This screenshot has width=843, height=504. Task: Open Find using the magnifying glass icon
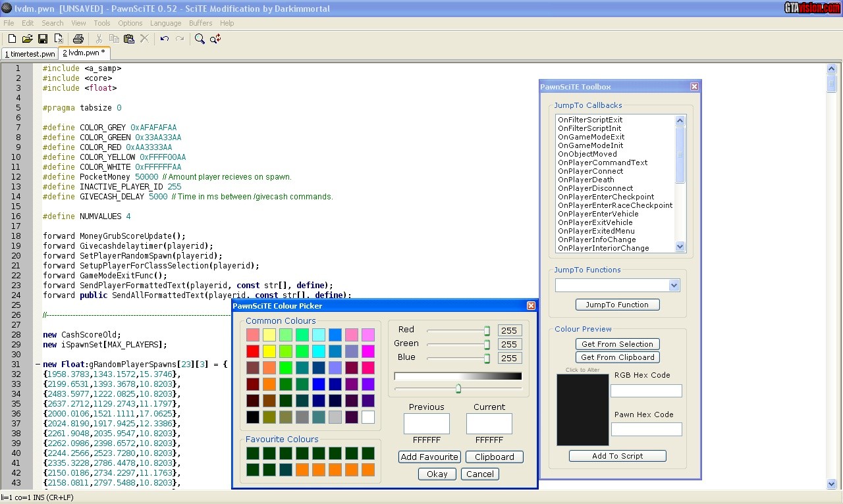pyautogui.click(x=200, y=39)
